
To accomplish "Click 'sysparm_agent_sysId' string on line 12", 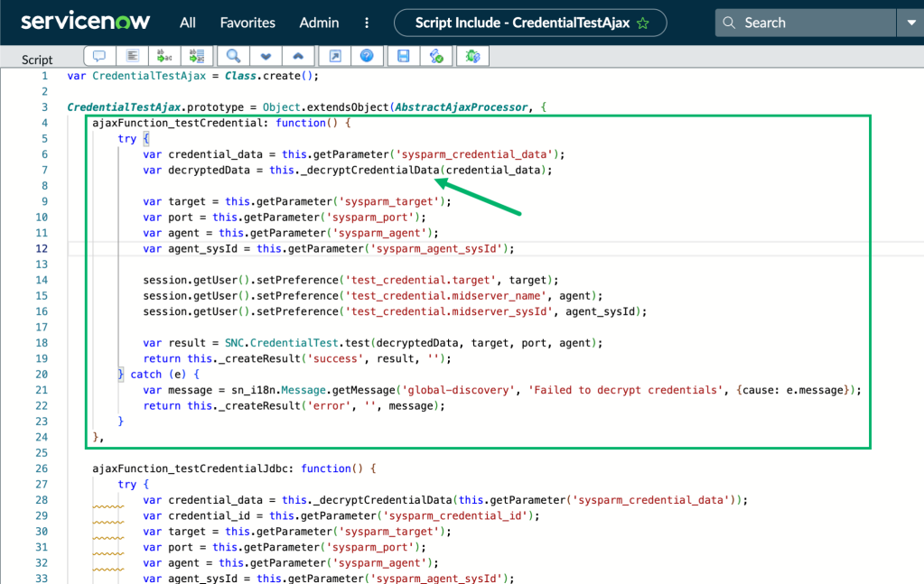I will tap(439, 248).
